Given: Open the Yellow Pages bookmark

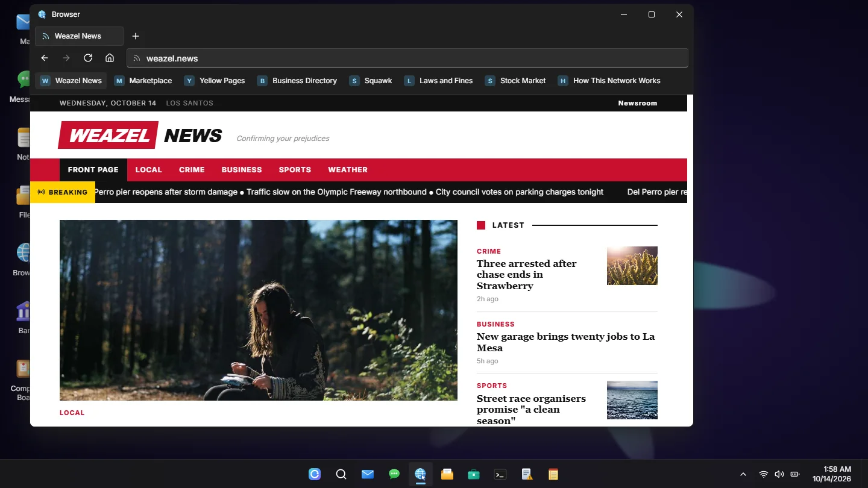Looking at the screenshot, I should 215,81.
